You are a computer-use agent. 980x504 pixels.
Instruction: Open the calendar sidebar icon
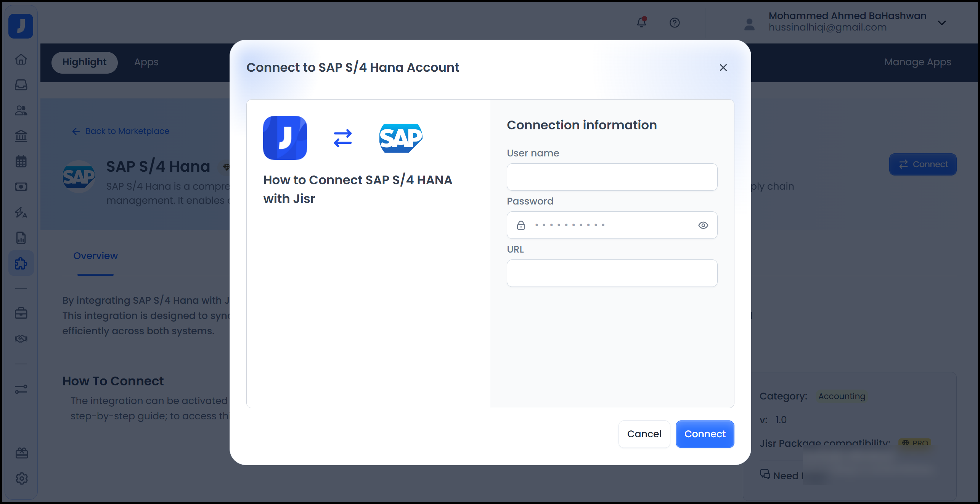coord(21,161)
